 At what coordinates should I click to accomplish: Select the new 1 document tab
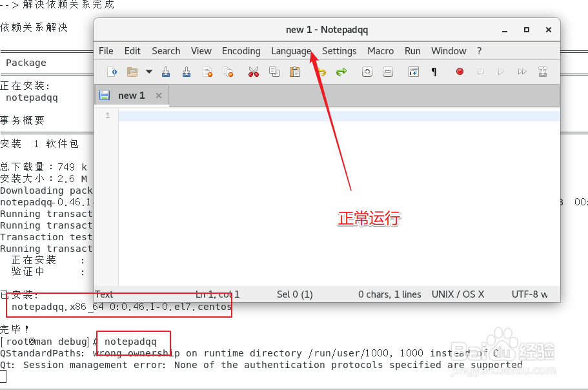click(132, 96)
